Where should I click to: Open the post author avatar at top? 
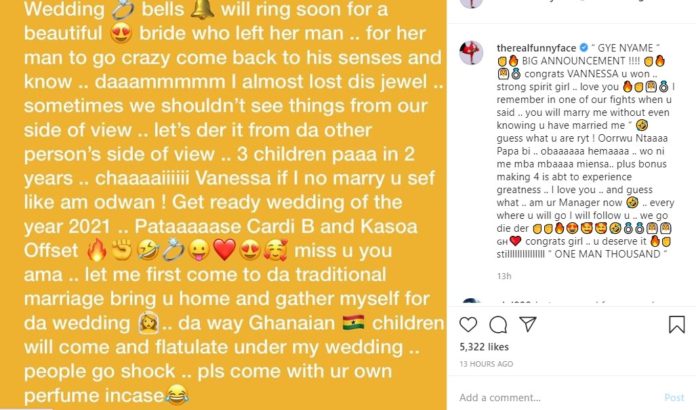(x=471, y=4)
